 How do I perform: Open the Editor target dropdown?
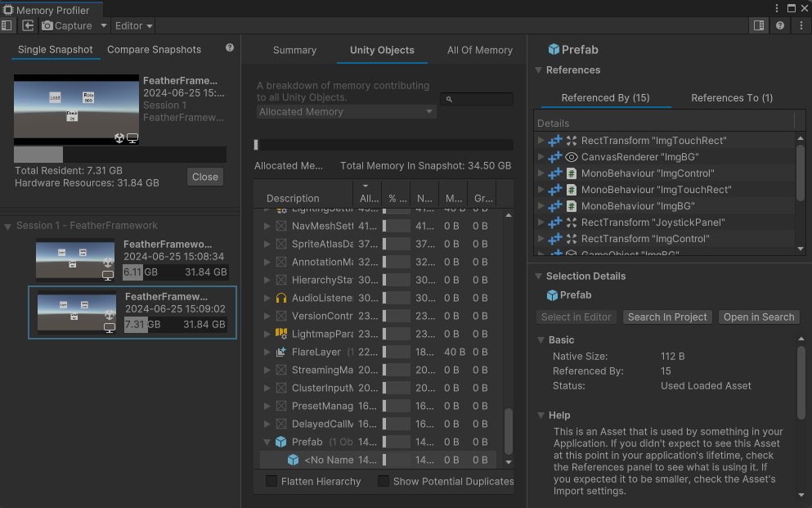133,25
